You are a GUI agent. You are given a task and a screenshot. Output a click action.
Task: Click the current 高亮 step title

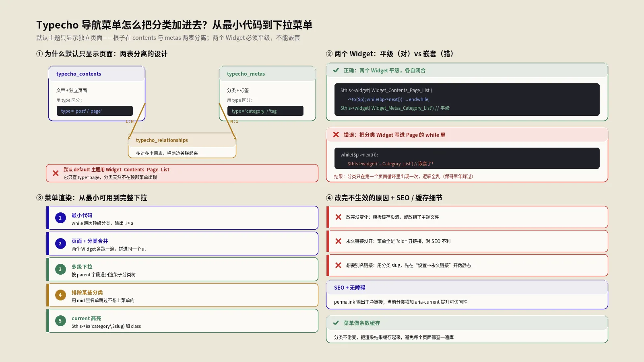tap(87, 319)
